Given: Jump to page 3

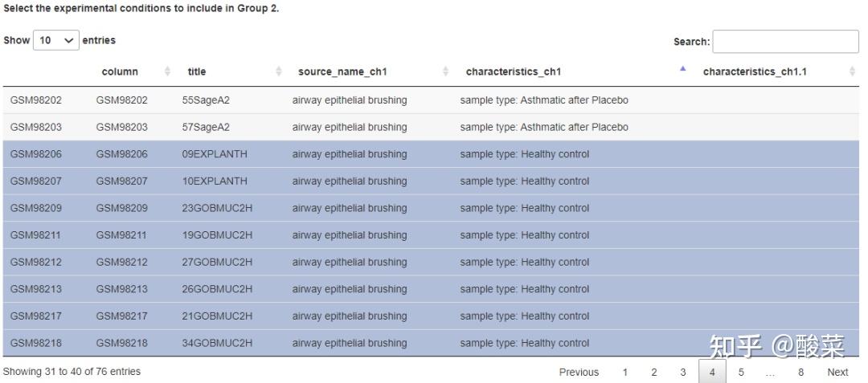Looking at the screenshot, I should point(683,372).
